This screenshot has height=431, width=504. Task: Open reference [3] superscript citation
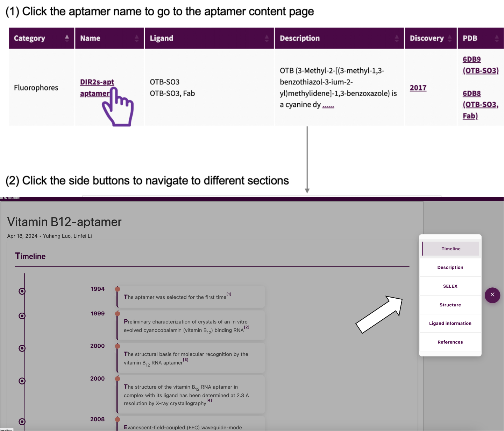pyautogui.click(x=186, y=360)
